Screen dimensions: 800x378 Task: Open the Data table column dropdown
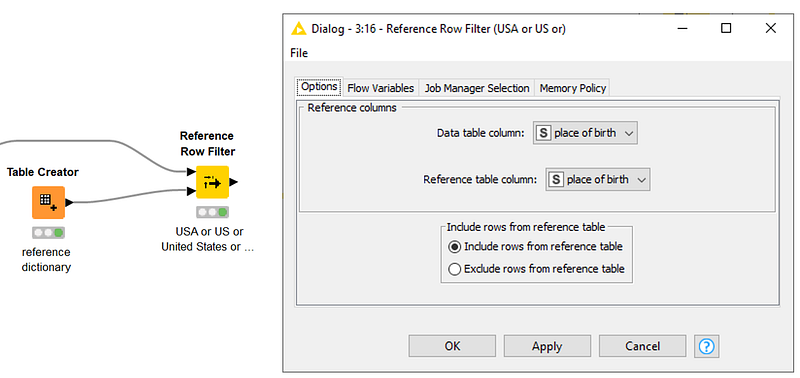585,133
